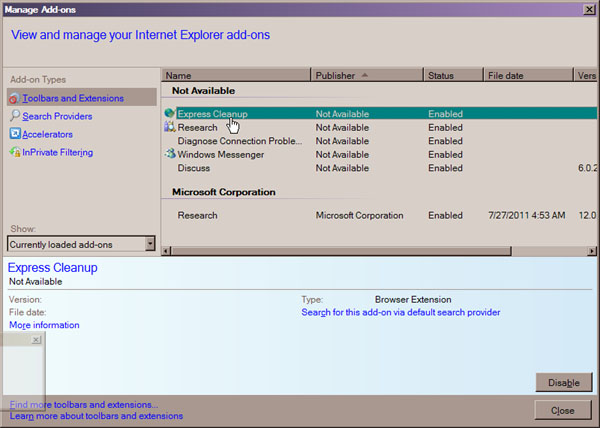Select the Discuss add-on row
The image size is (600, 428).
[x=193, y=168]
